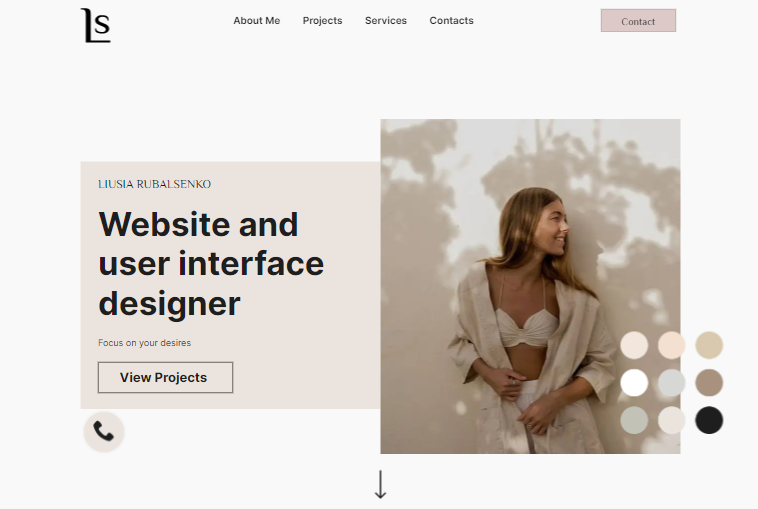Click the round phone call icon
Image resolution: width=758 pixels, height=509 pixels.
point(104,432)
